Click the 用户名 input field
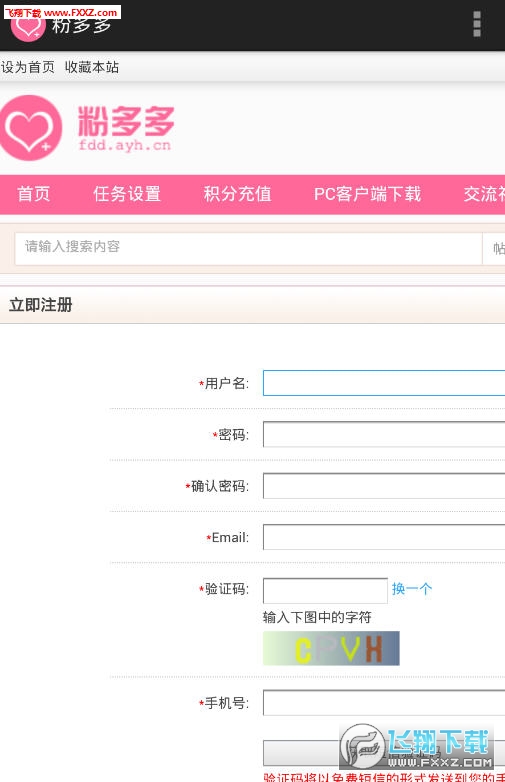This screenshot has width=505, height=782. coord(384,383)
